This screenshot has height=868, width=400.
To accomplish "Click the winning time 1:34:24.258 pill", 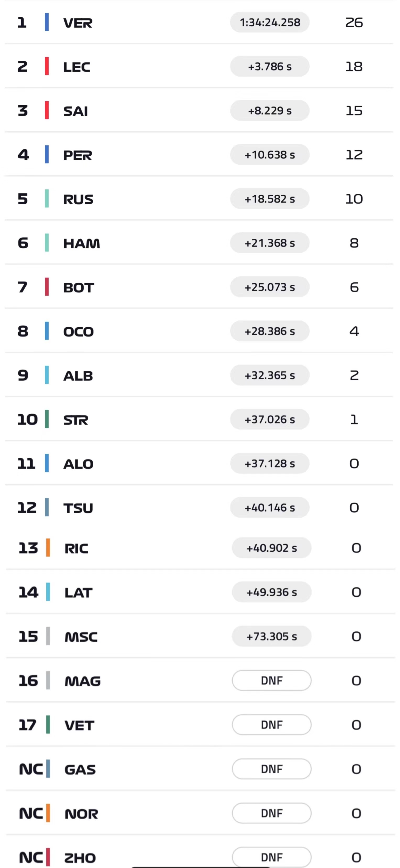I will 270,23.
